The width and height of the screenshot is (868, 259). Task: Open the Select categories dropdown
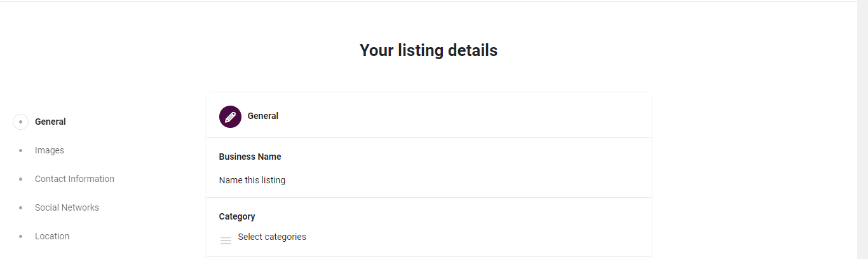[272, 237]
